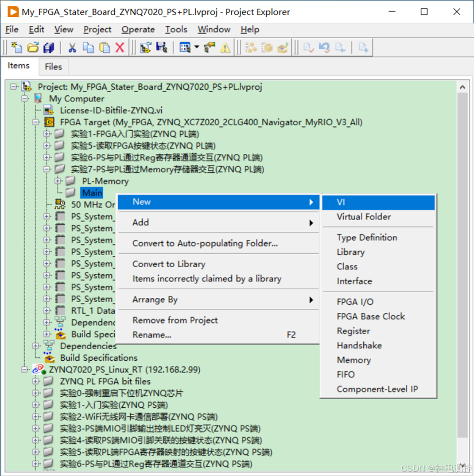
Task: Choose Handshake in the New submenu
Action: pyautogui.click(x=378, y=345)
